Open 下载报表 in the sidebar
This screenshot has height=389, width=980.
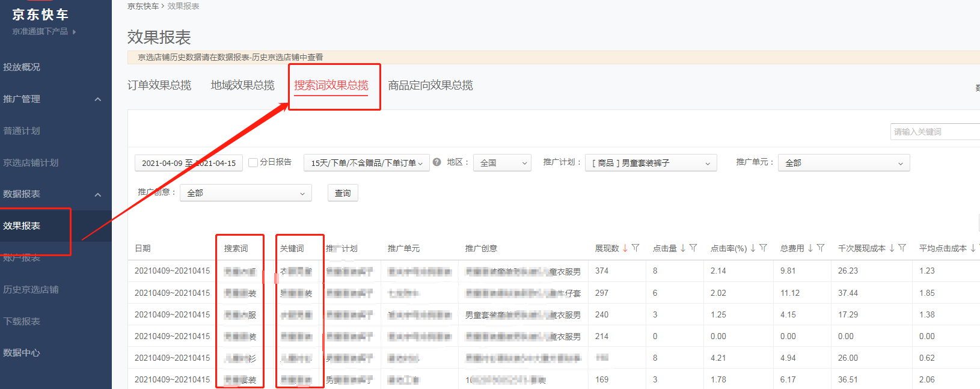coord(22,322)
